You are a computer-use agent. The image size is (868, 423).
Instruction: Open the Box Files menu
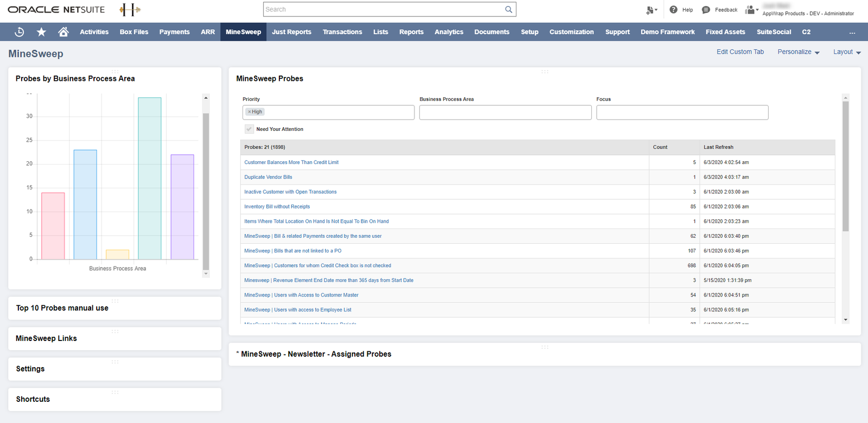click(x=134, y=32)
